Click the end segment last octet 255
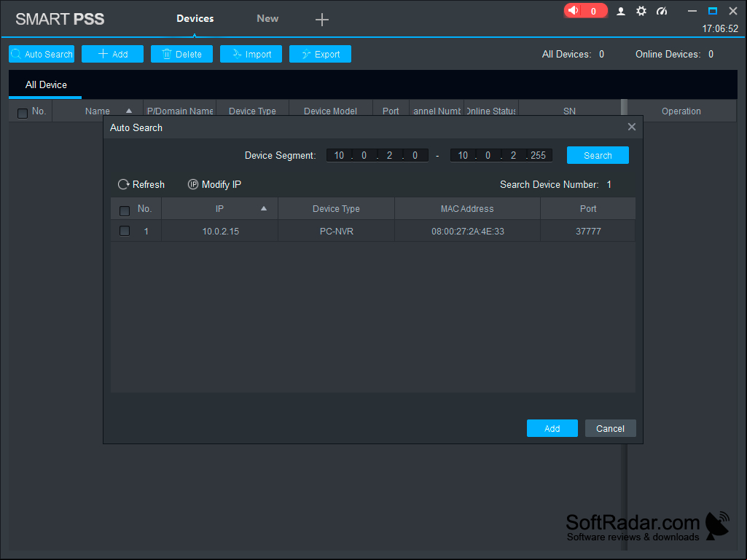747x560 pixels. [x=539, y=155]
